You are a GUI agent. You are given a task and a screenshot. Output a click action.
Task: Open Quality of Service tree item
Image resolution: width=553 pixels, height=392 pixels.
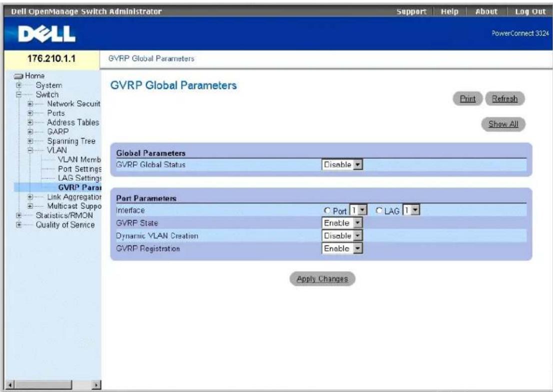tap(65, 225)
